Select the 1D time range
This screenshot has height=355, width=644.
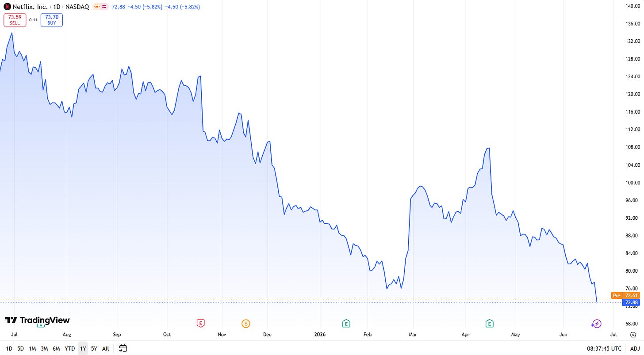pyautogui.click(x=9, y=348)
